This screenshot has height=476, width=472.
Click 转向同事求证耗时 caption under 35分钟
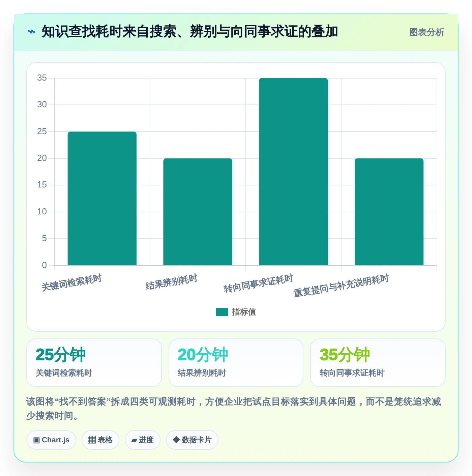click(x=352, y=373)
